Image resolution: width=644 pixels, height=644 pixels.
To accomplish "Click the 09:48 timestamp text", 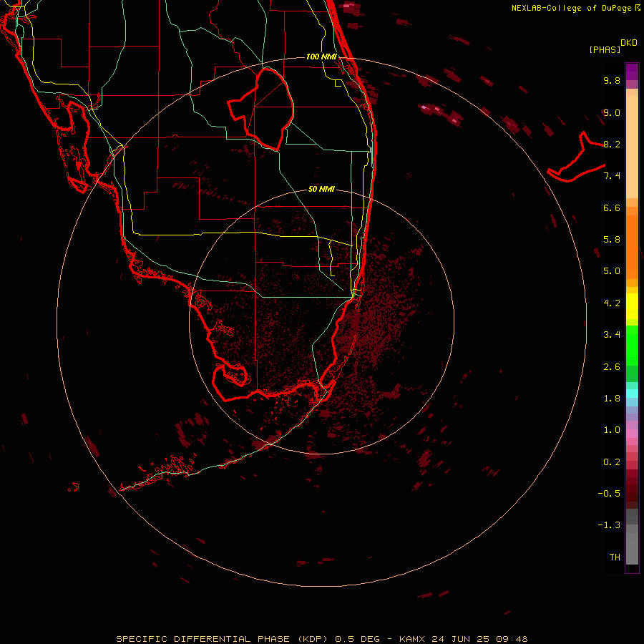I will 512,639.
